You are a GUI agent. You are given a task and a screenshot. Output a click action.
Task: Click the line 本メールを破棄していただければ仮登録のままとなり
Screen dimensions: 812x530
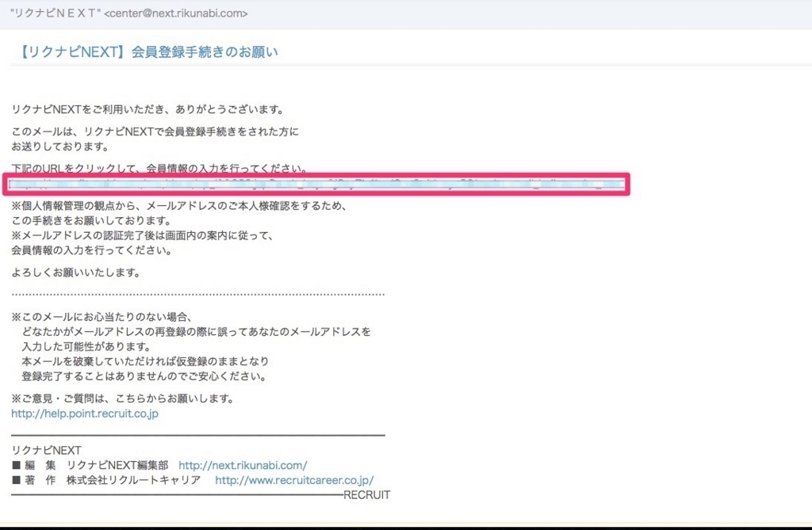pos(145,361)
